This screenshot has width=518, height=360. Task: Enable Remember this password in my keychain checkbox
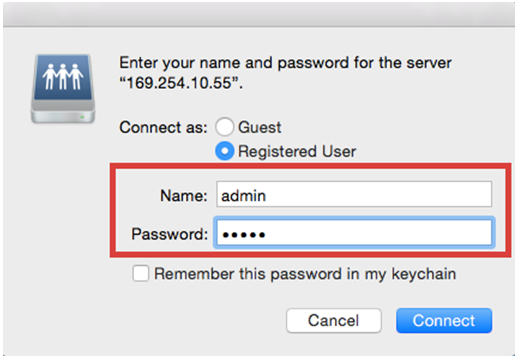pos(141,274)
